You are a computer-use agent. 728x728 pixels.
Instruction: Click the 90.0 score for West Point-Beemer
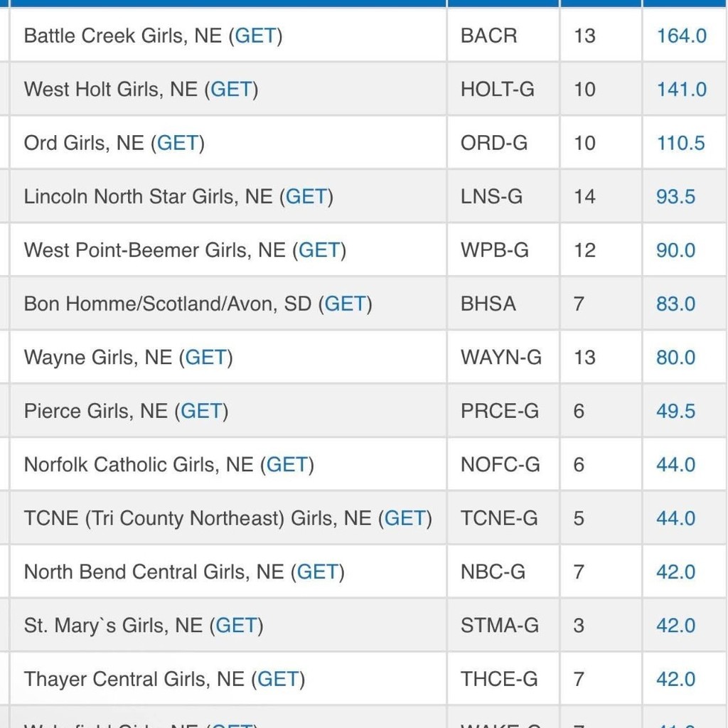[x=675, y=250]
